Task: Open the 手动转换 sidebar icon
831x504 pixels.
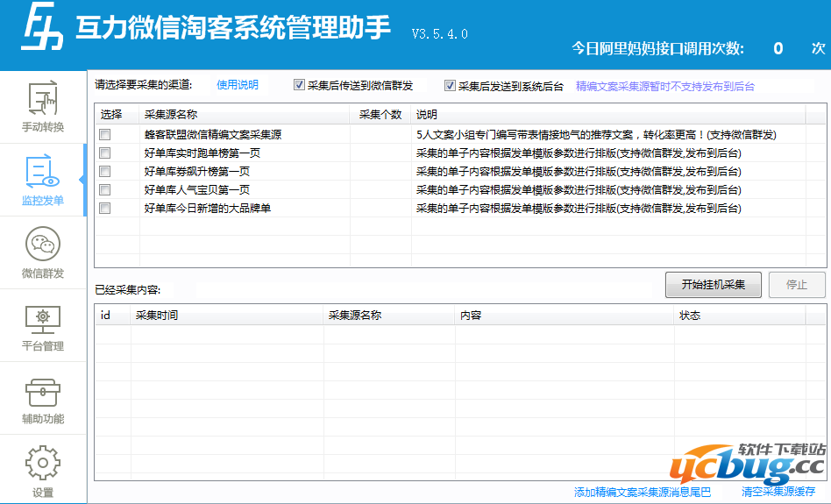Action: 42,99
